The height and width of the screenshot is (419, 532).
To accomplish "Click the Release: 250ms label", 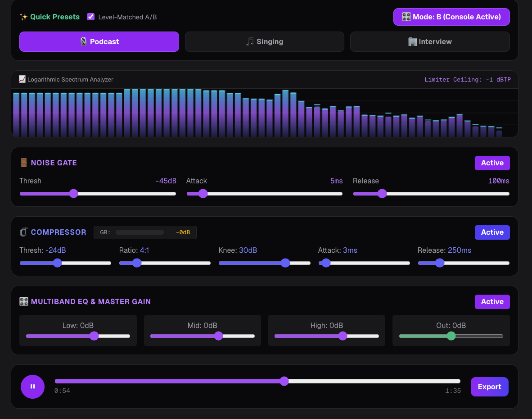I will [444, 250].
